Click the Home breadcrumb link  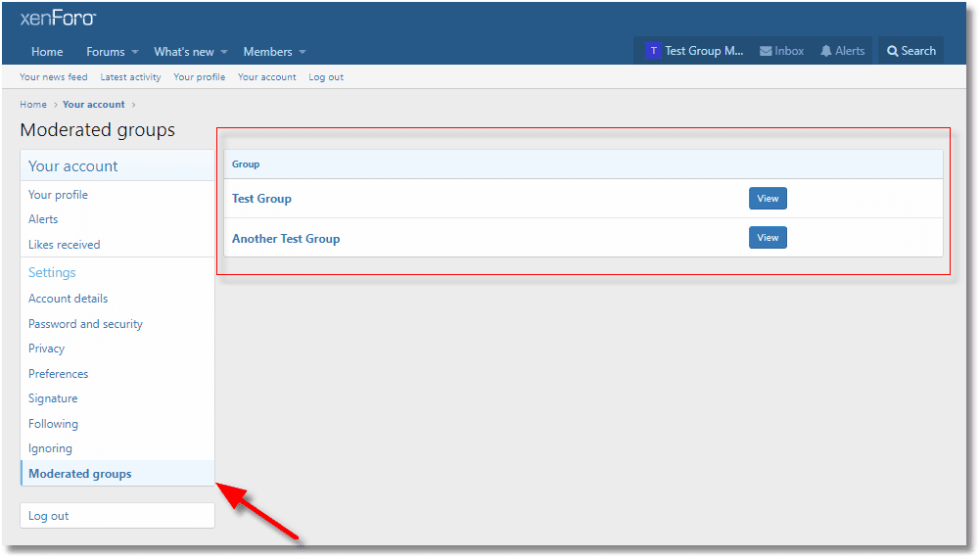33,105
